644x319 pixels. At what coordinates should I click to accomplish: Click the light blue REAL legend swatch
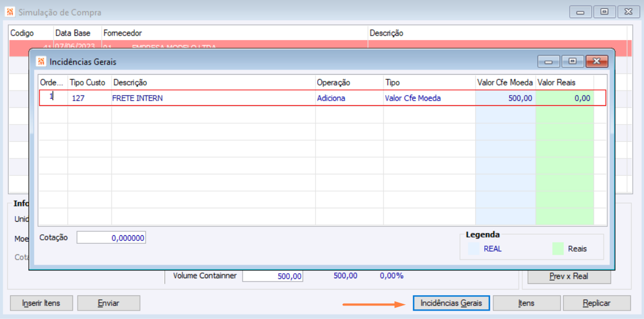pos(474,249)
